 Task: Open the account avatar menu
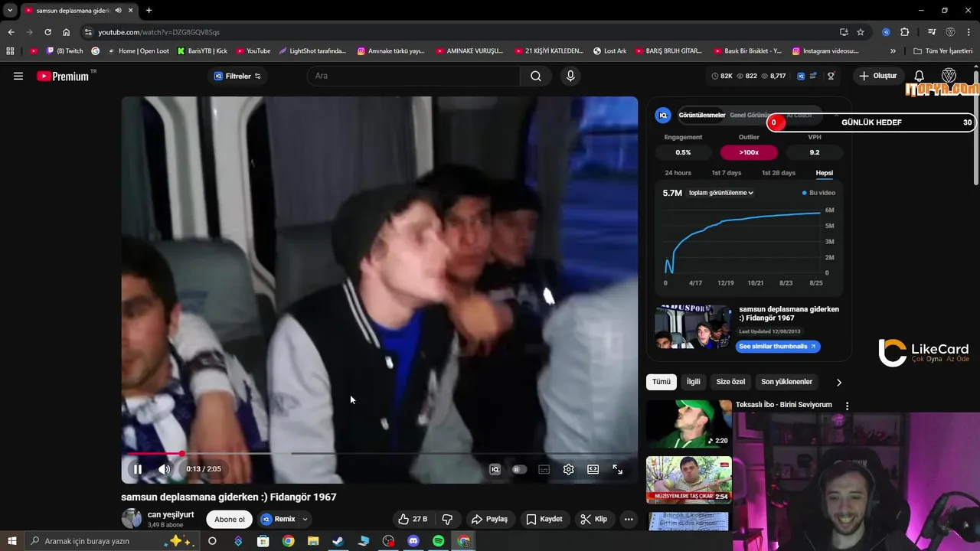(x=949, y=76)
